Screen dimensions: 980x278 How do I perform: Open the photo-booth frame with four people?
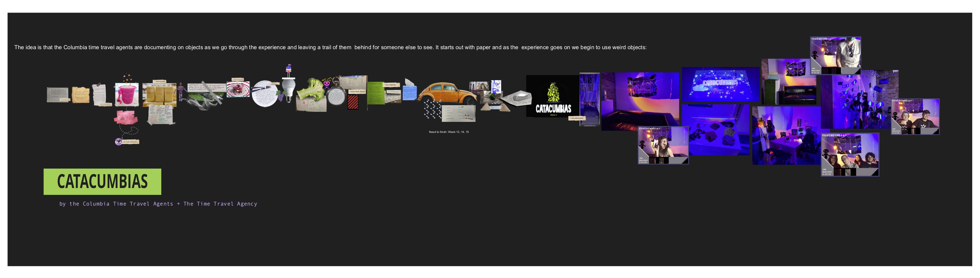pos(850,155)
